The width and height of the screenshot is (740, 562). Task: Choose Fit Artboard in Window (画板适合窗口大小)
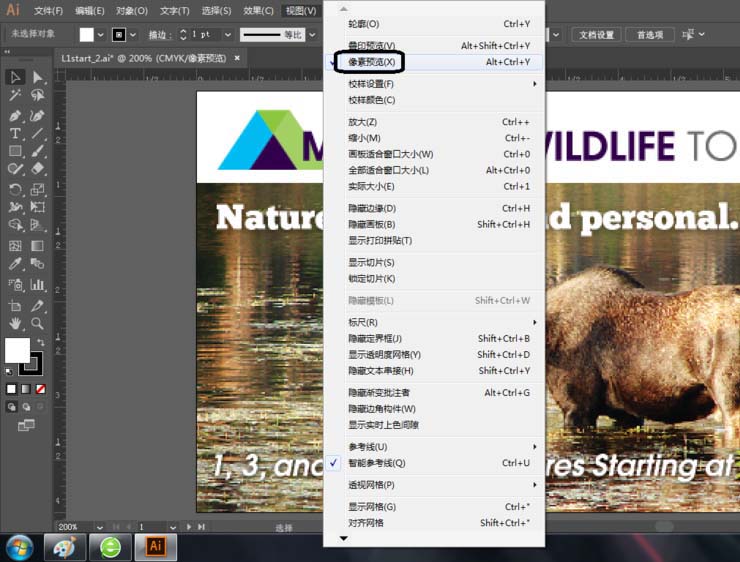[x=433, y=154]
